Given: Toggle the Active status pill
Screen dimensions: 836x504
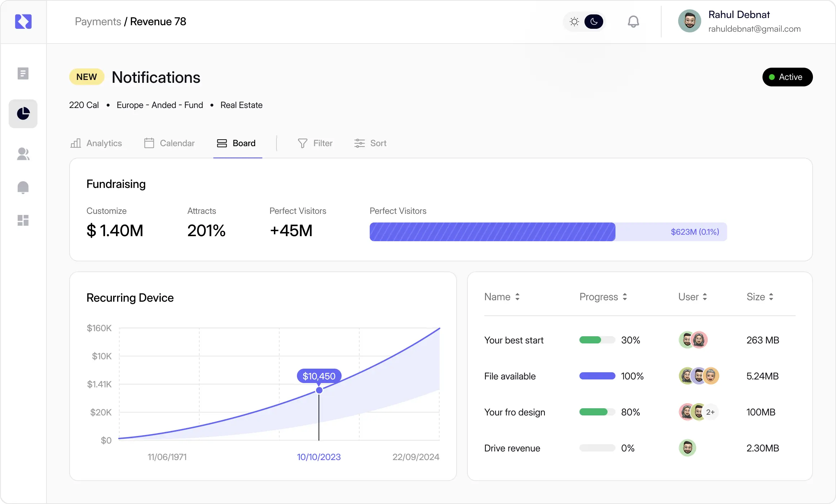Looking at the screenshot, I should tap(787, 77).
